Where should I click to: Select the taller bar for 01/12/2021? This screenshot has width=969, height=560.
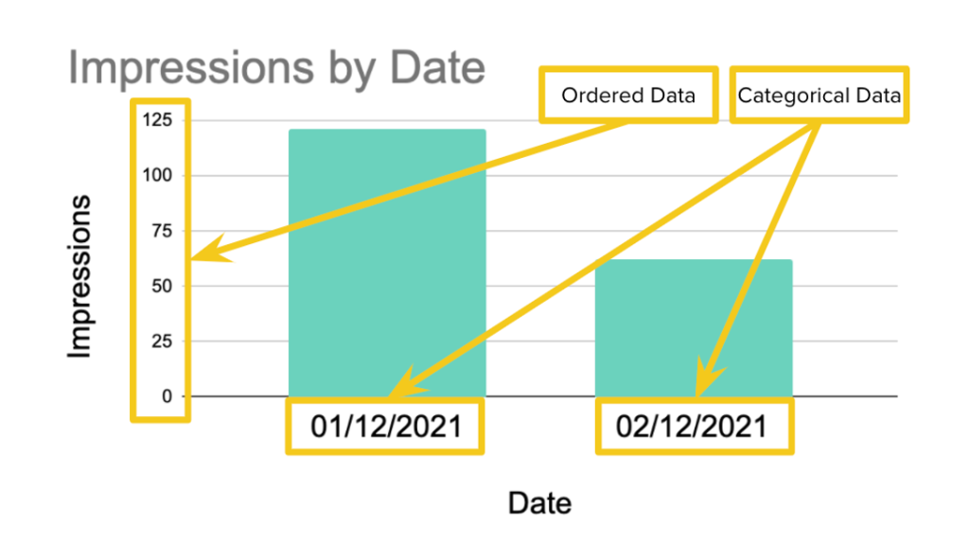point(387,263)
